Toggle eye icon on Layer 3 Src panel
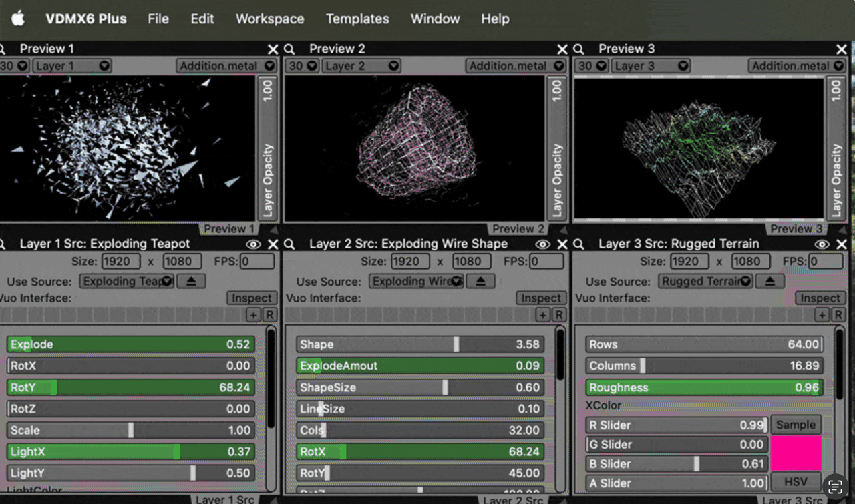The image size is (855, 504). point(822,244)
